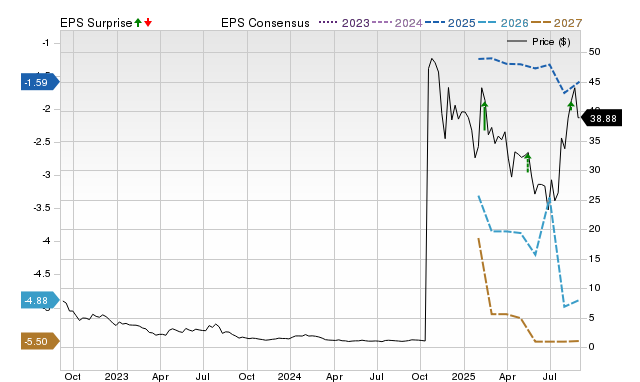640x382 pixels.
Task: Click the green surprise arrow near early 2025
Action: 484,116
